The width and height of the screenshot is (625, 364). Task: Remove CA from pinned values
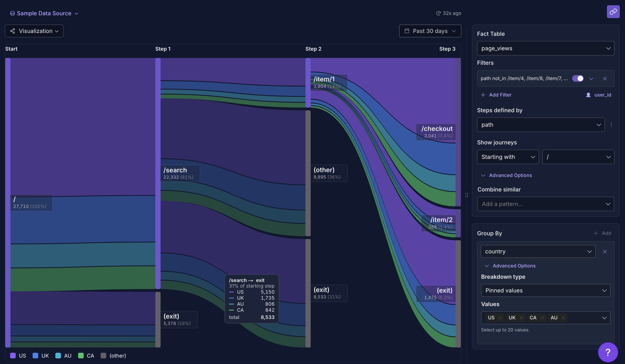point(542,318)
